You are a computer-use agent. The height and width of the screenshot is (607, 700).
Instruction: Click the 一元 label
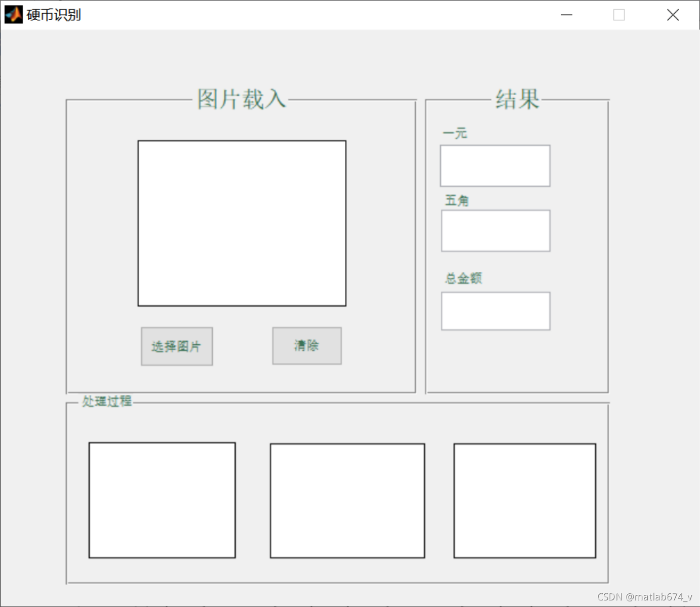click(x=455, y=134)
